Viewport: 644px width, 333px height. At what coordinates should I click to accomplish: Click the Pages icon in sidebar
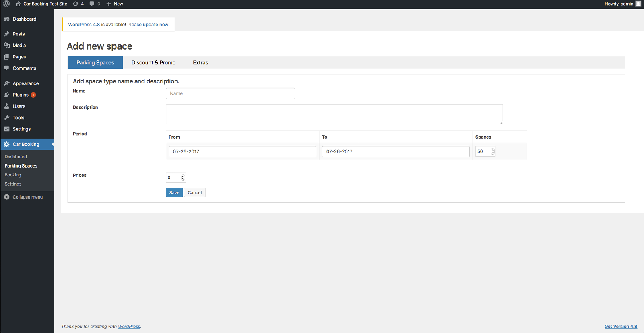(7, 57)
